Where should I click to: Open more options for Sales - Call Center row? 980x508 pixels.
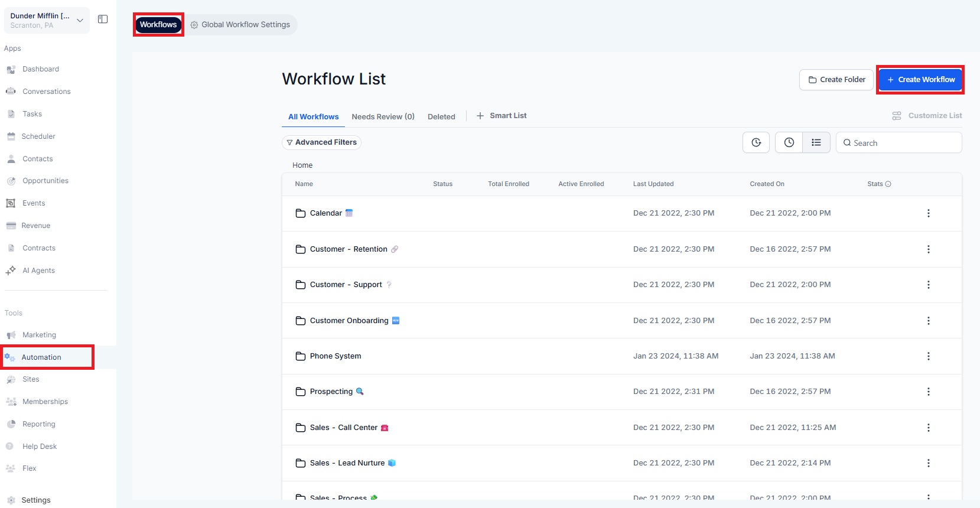928,428
